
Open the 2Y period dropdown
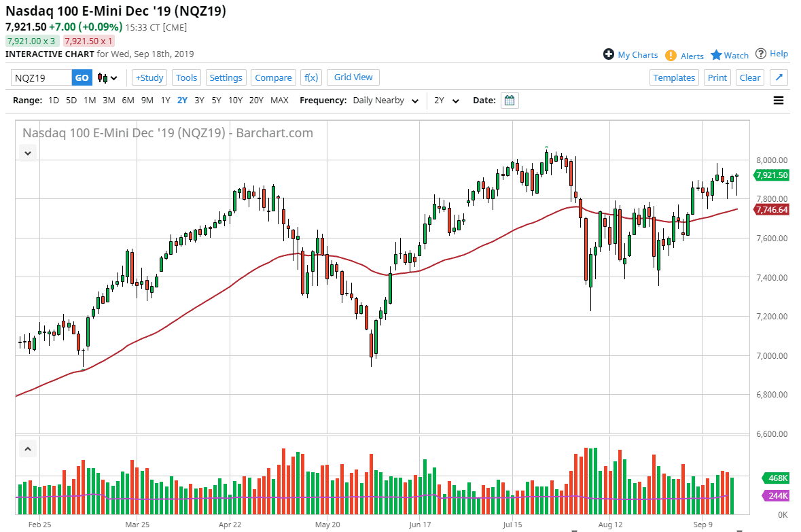(x=447, y=101)
